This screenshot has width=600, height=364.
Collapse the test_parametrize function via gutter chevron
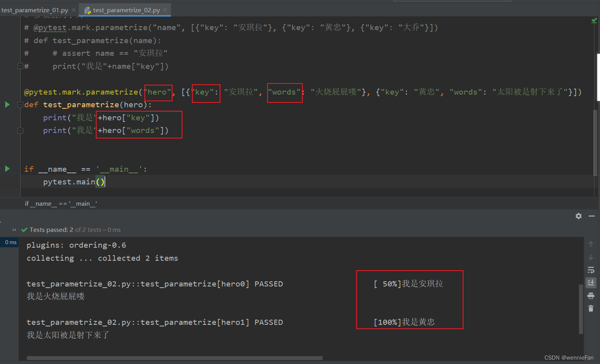[20, 104]
